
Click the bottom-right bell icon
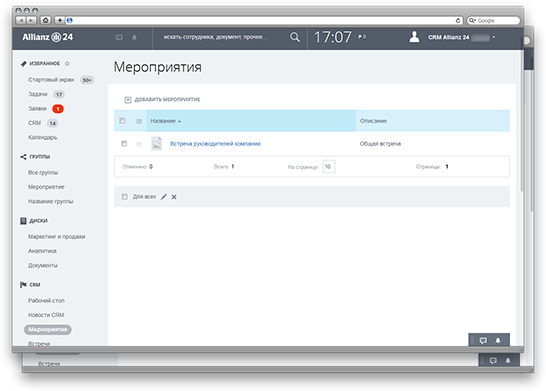tap(498, 340)
